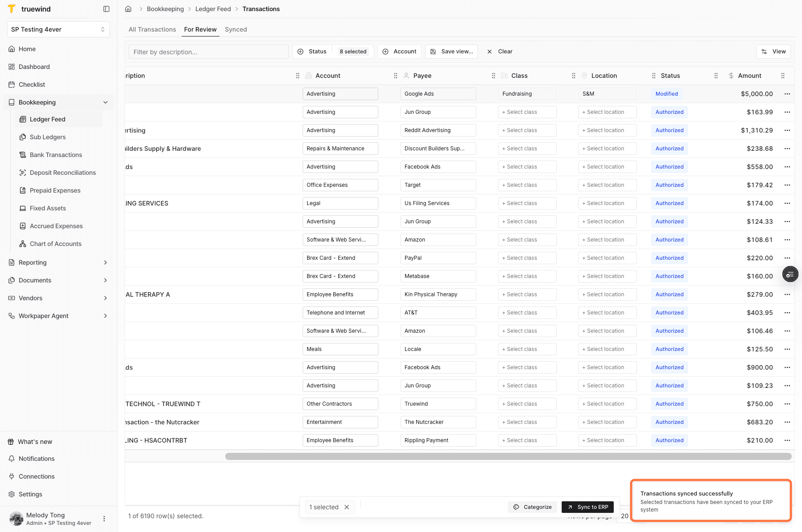The width and height of the screenshot is (802, 532).
Task: Switch to the For Review tab
Action: point(200,29)
